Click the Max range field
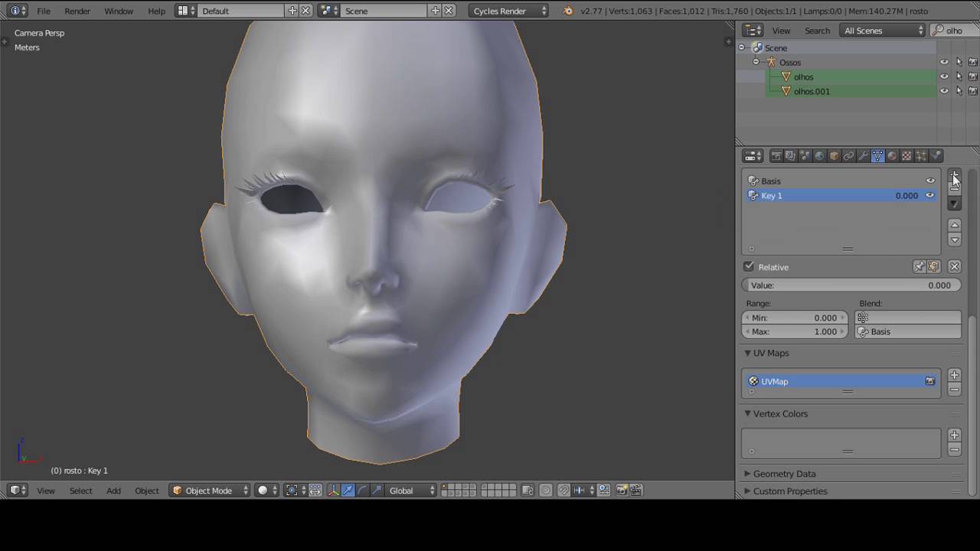This screenshot has height=551, width=980. (795, 332)
